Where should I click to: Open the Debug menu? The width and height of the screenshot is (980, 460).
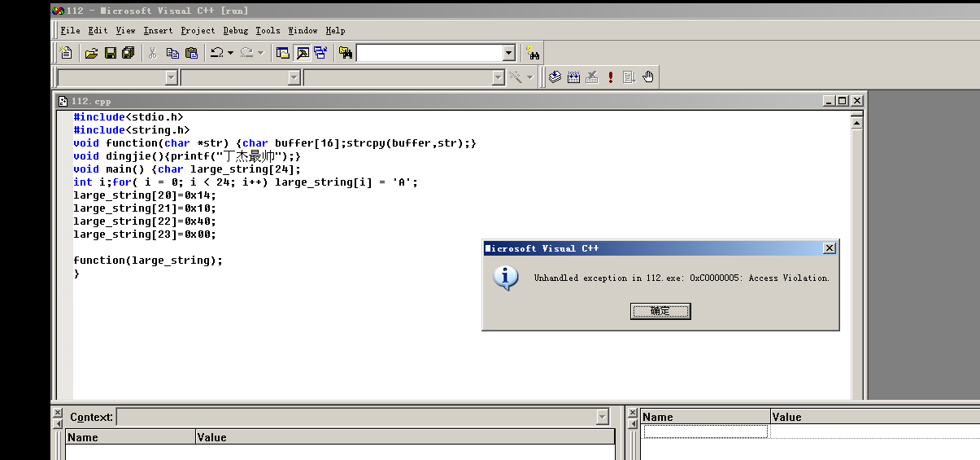(x=236, y=30)
